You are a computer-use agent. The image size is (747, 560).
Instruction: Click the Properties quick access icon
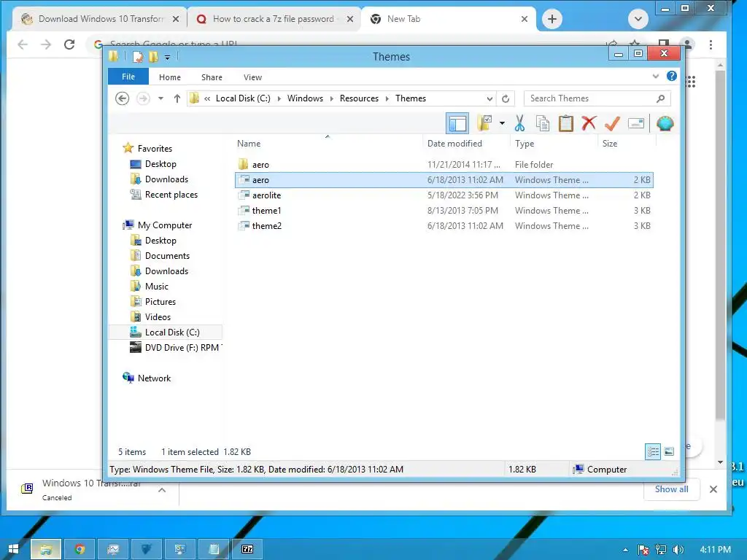click(x=138, y=57)
